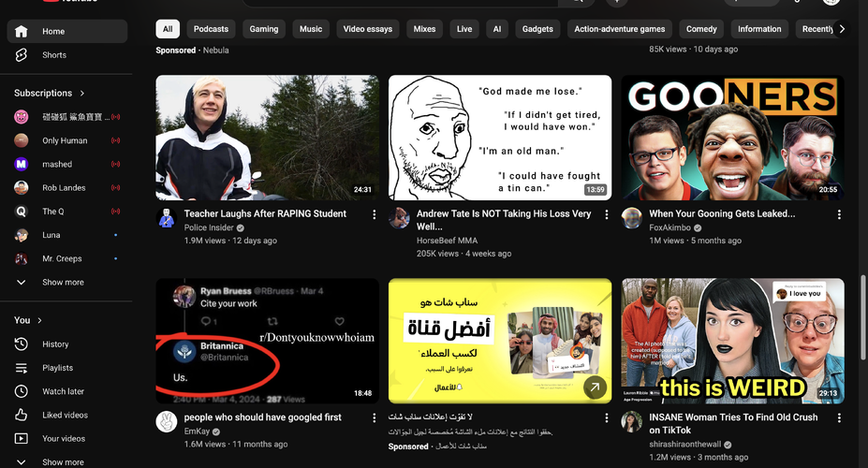Open The Q subscription avatar
Screen dimensions: 868x468
coord(21,212)
